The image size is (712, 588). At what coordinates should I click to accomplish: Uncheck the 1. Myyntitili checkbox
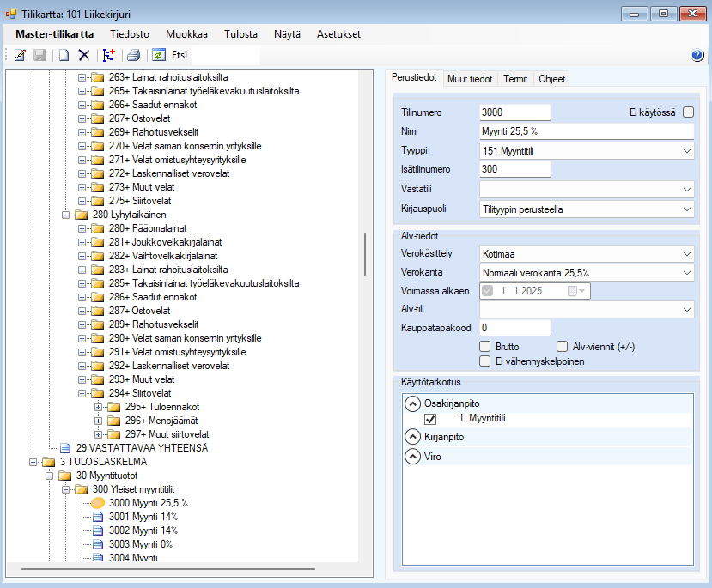[x=431, y=419]
